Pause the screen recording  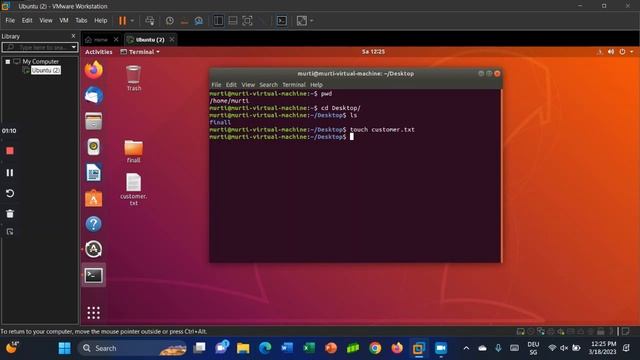click(10, 173)
